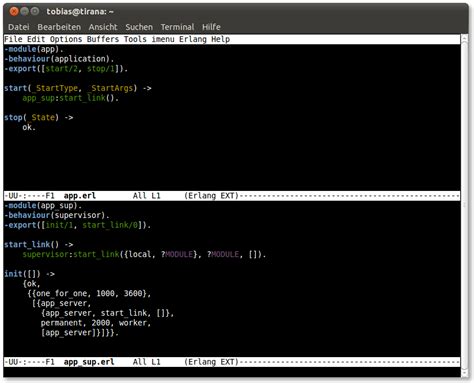The image size is (474, 383).
Task: Click the Emacs imenu menu
Action: [163, 39]
